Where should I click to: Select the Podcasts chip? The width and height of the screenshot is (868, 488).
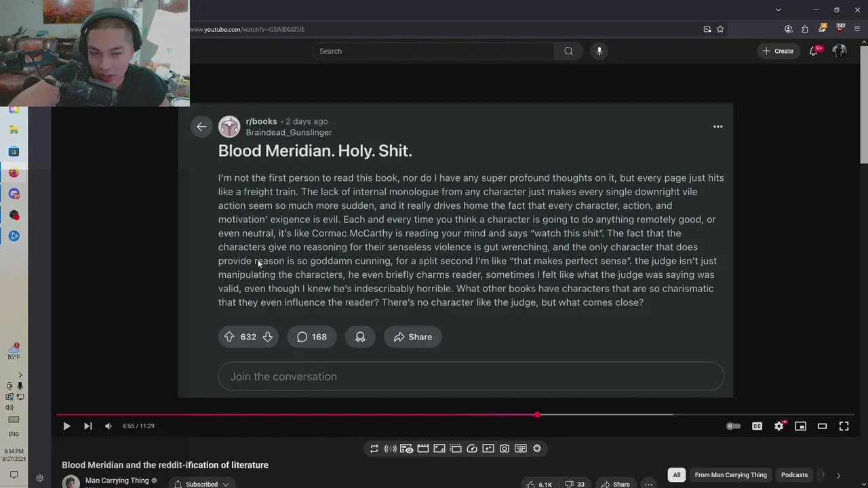pos(794,475)
